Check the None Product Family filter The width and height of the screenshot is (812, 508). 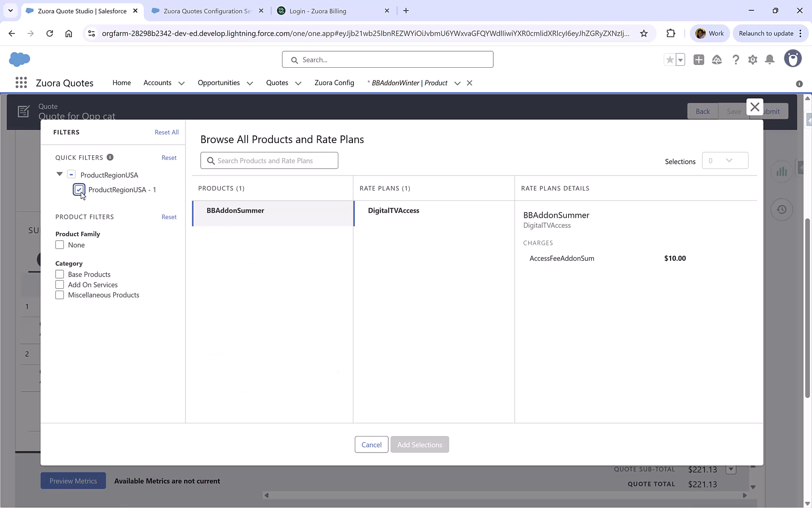click(x=60, y=245)
